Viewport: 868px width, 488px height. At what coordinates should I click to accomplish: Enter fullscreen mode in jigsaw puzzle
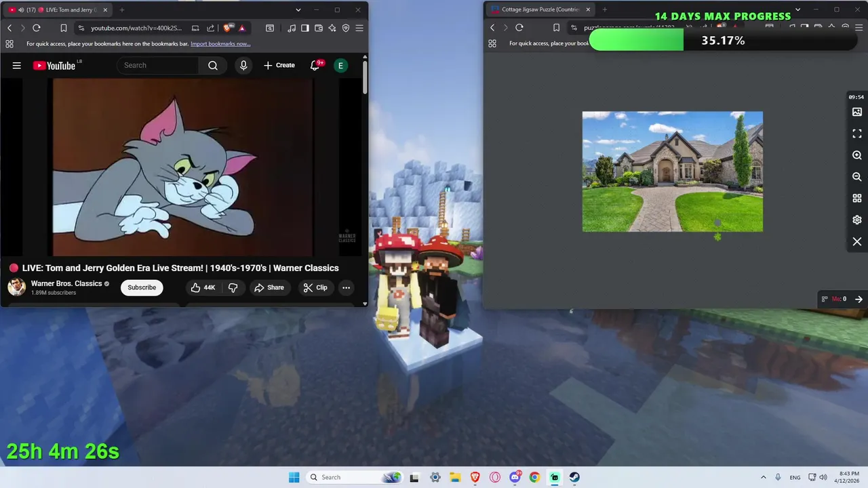[x=857, y=134]
